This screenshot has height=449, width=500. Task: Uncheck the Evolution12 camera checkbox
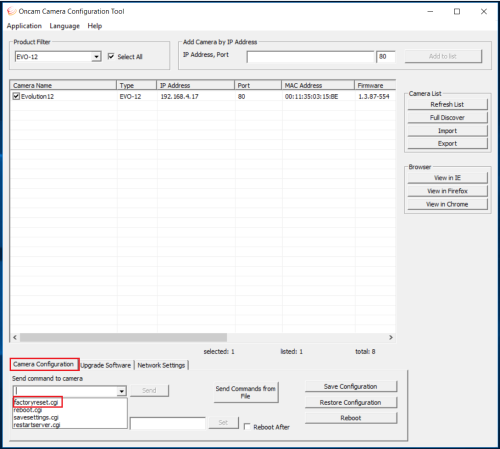coord(16,96)
